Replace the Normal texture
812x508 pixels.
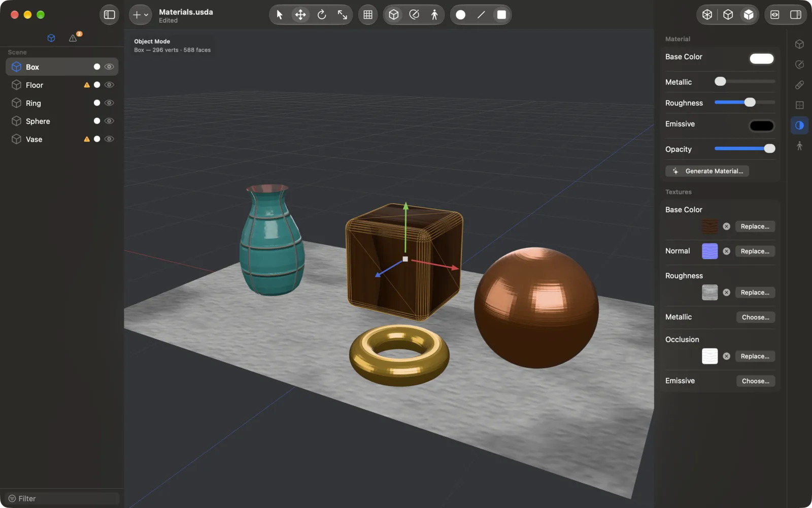click(x=755, y=251)
